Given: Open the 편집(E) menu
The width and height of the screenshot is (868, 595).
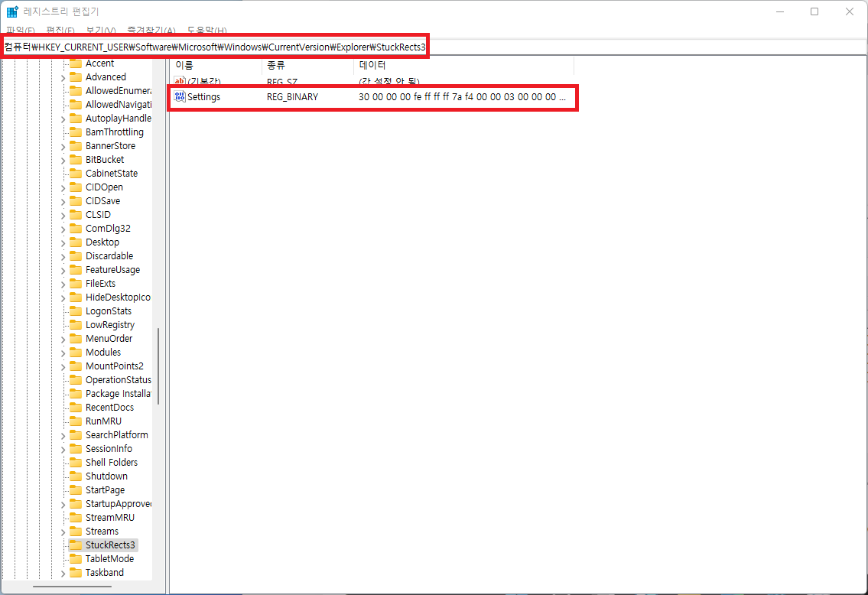Looking at the screenshot, I should pos(60,31).
